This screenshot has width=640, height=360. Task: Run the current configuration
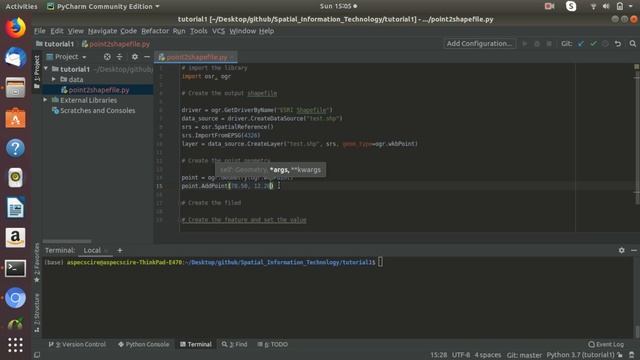tap(525, 44)
